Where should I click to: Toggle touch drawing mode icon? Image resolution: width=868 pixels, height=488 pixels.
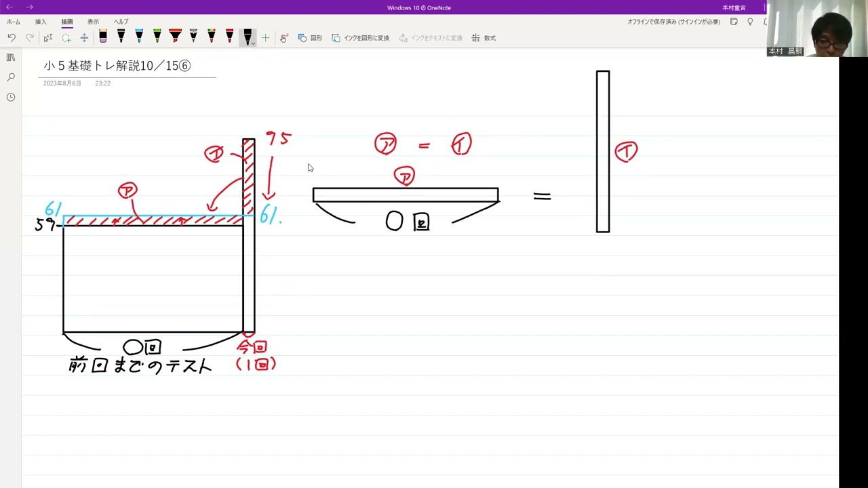pyautogui.click(x=283, y=38)
